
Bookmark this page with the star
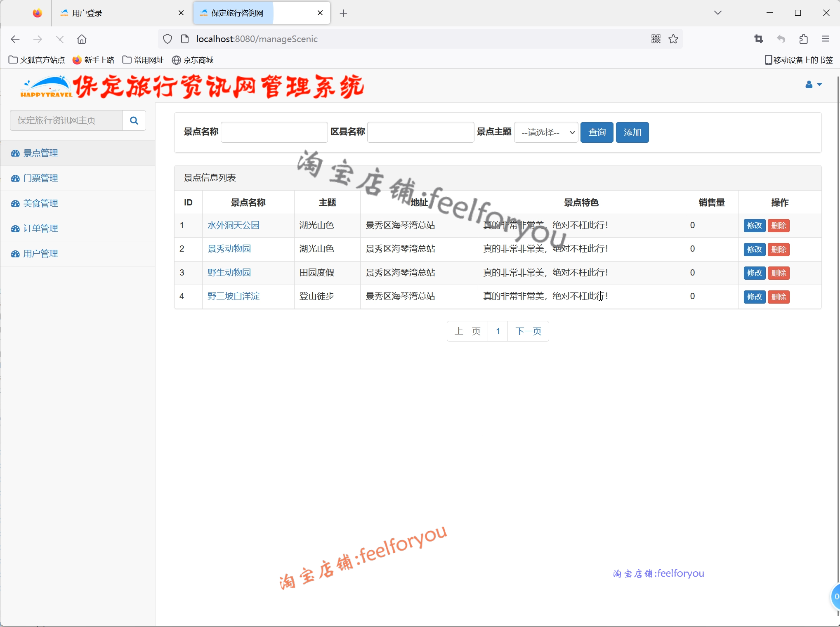click(x=673, y=39)
